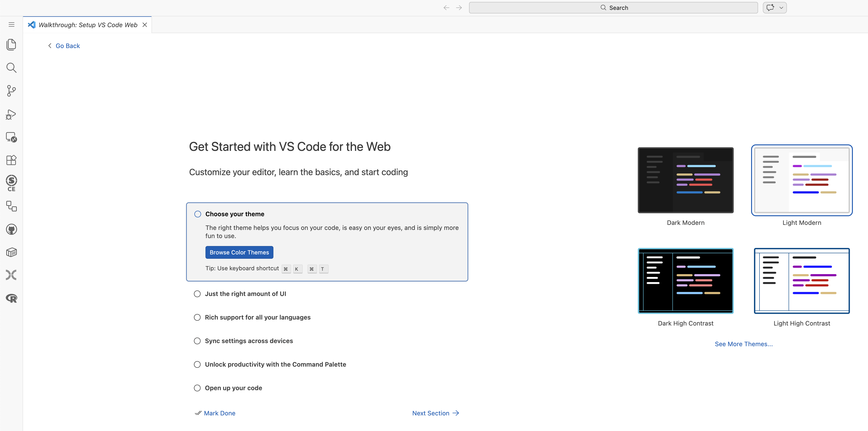Open the Run and Debug view

12,114
